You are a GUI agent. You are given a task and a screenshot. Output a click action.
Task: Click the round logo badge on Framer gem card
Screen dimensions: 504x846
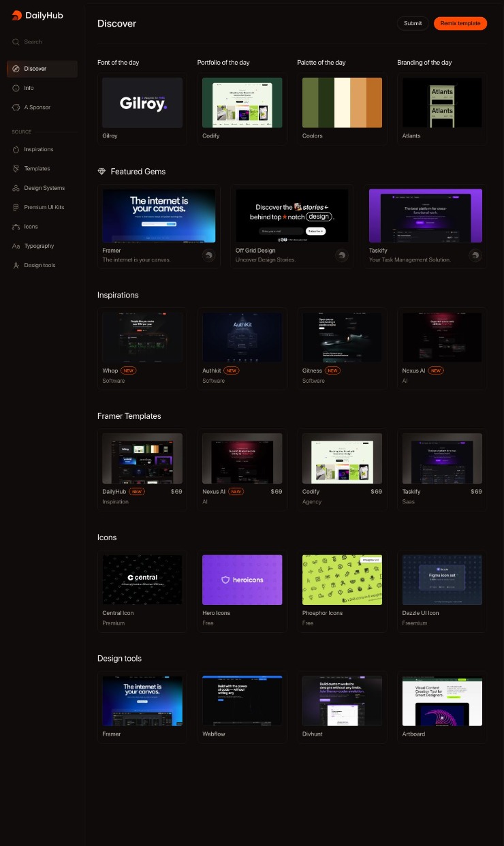(208, 255)
